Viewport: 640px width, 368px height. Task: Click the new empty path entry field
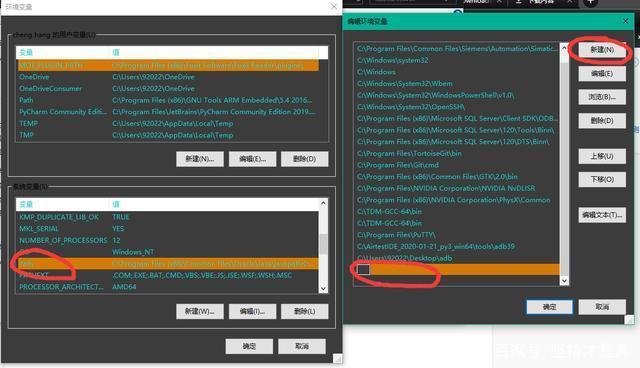pos(457,269)
